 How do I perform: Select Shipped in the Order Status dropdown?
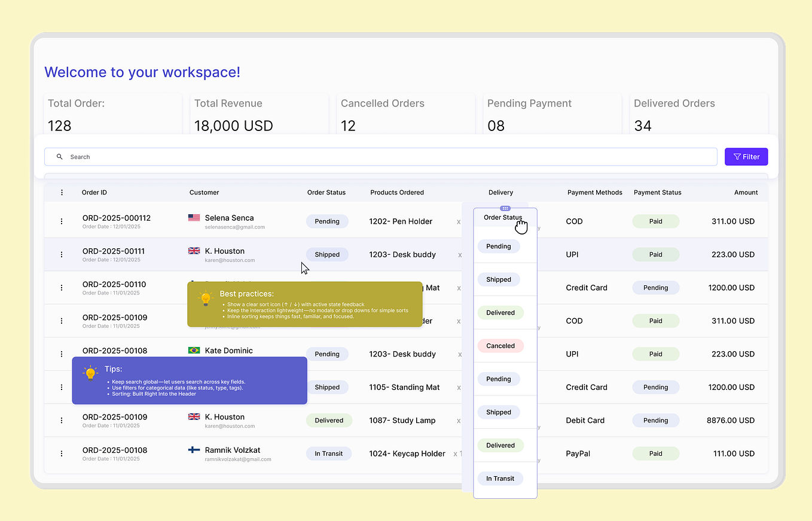click(499, 279)
